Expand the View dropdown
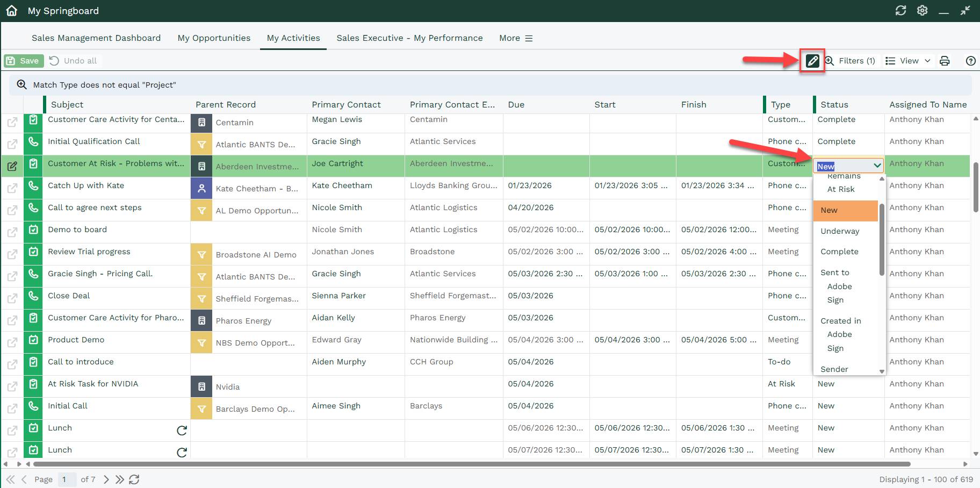This screenshot has width=980, height=488. tap(908, 61)
